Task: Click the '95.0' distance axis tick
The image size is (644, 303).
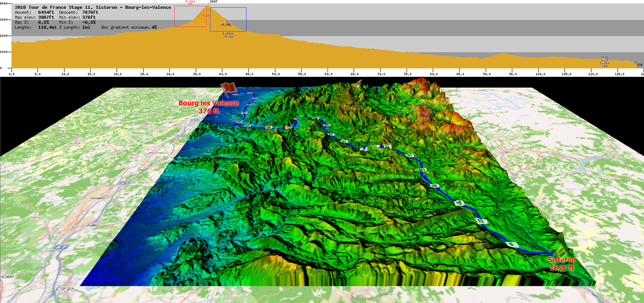Action: 513,74
